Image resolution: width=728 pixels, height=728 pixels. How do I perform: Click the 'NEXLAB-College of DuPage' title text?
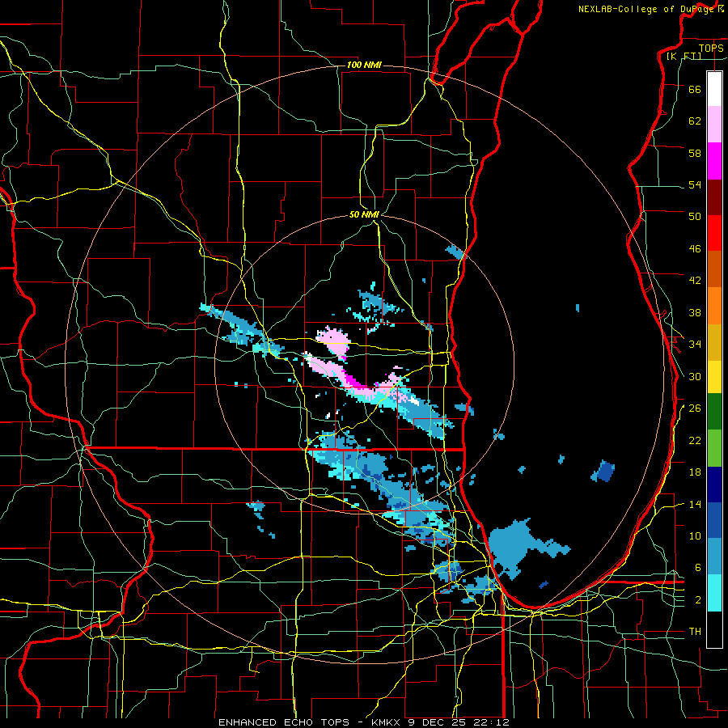(x=647, y=9)
